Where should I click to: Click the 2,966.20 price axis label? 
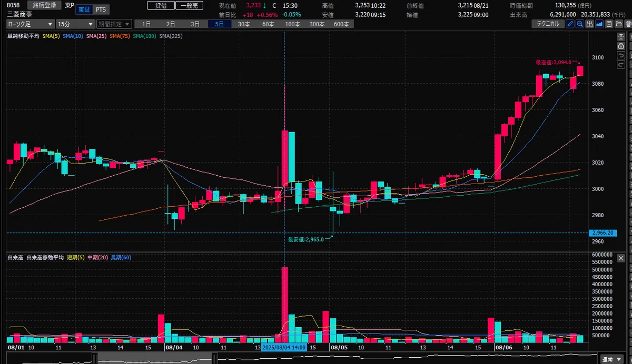coord(604,232)
